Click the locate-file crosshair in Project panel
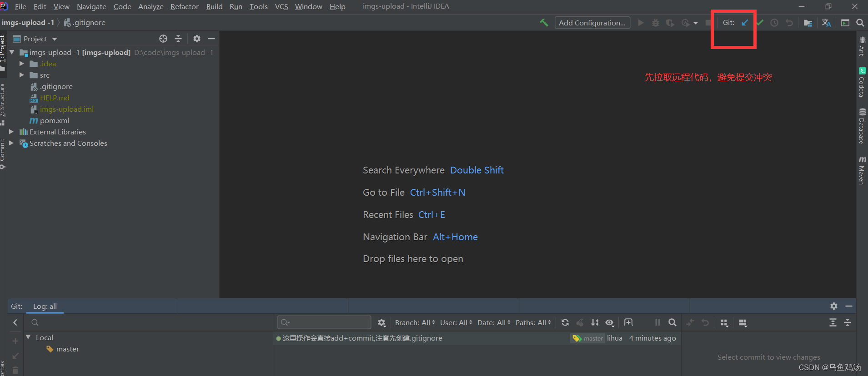The height and width of the screenshot is (376, 868). pos(163,39)
